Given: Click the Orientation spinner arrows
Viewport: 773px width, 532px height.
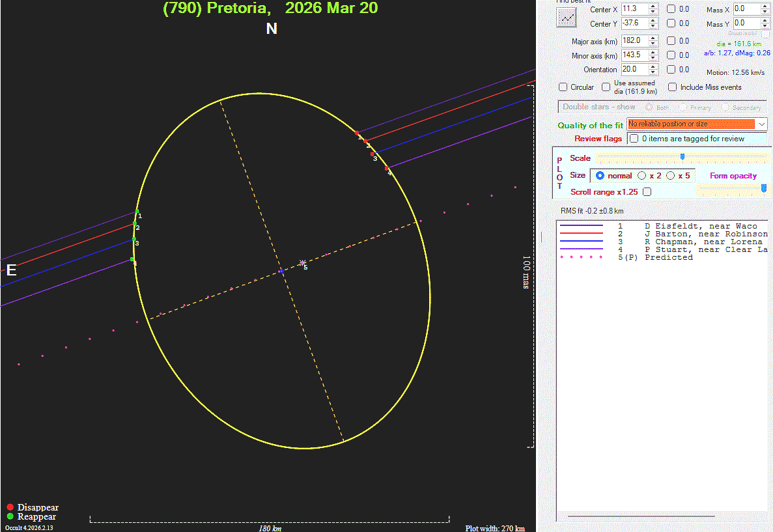Looking at the screenshot, I should click(653, 69).
